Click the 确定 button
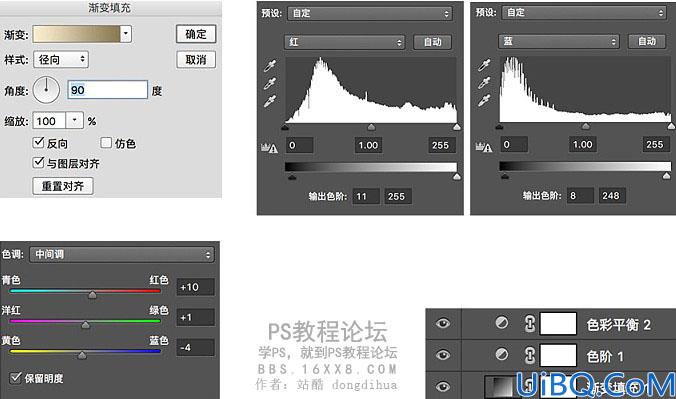The width and height of the screenshot is (676, 399). (x=196, y=34)
